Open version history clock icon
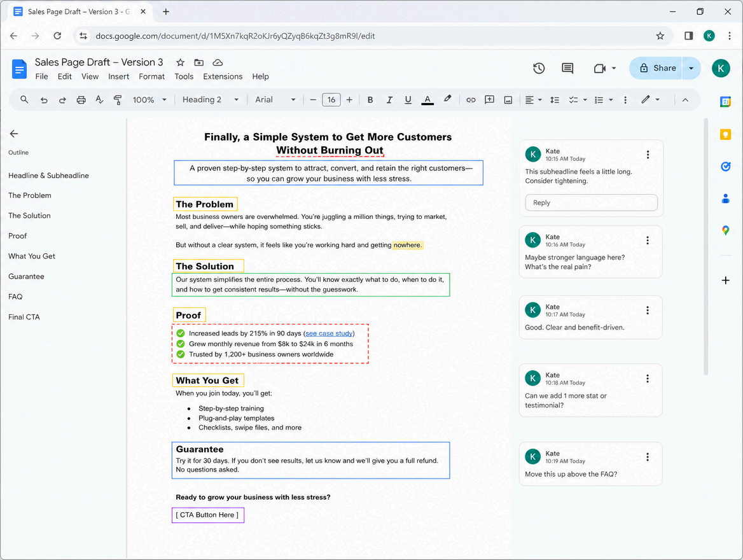Viewport: 743px width, 560px height. [539, 68]
